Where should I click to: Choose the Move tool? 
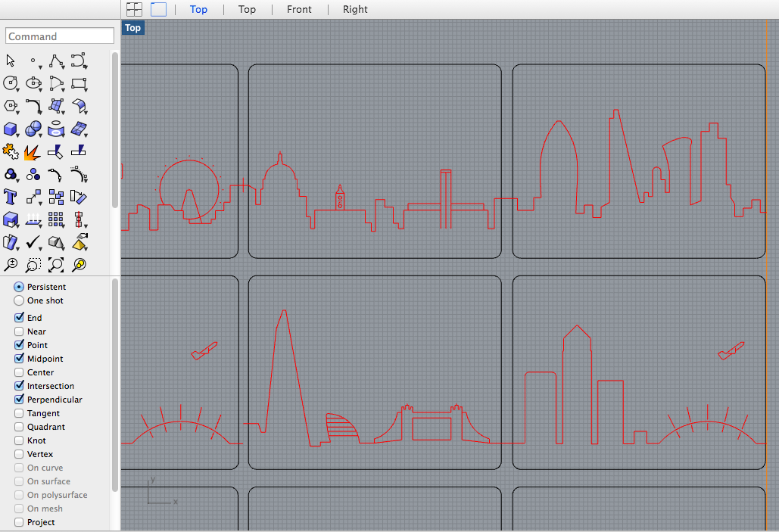33,198
